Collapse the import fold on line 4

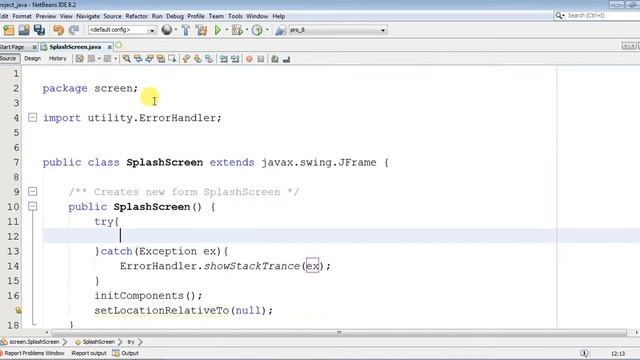(32, 118)
